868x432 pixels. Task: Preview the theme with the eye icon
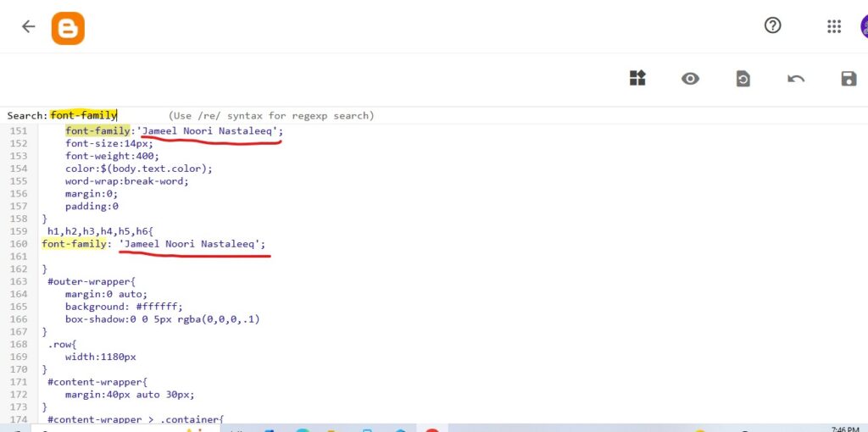pyautogui.click(x=690, y=79)
